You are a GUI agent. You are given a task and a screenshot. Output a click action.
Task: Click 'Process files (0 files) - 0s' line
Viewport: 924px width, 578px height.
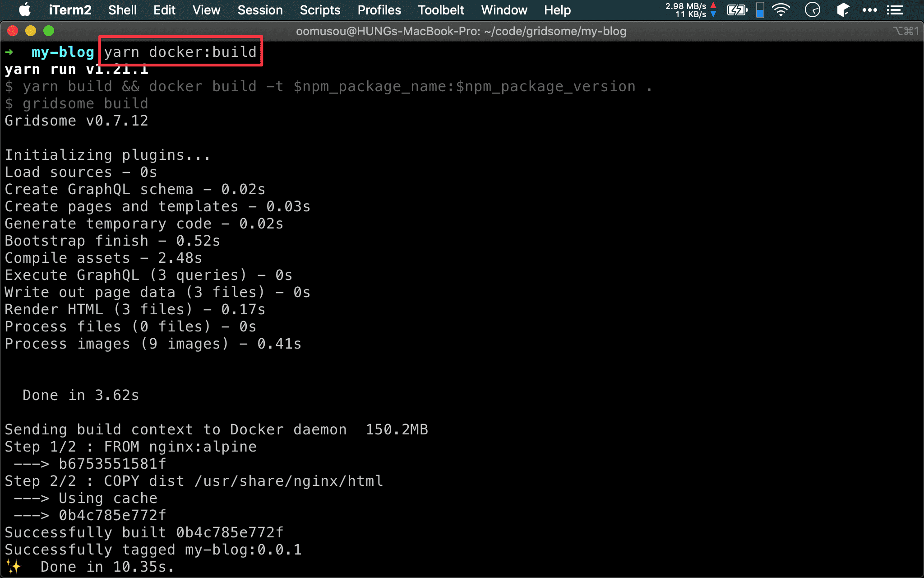coord(130,327)
